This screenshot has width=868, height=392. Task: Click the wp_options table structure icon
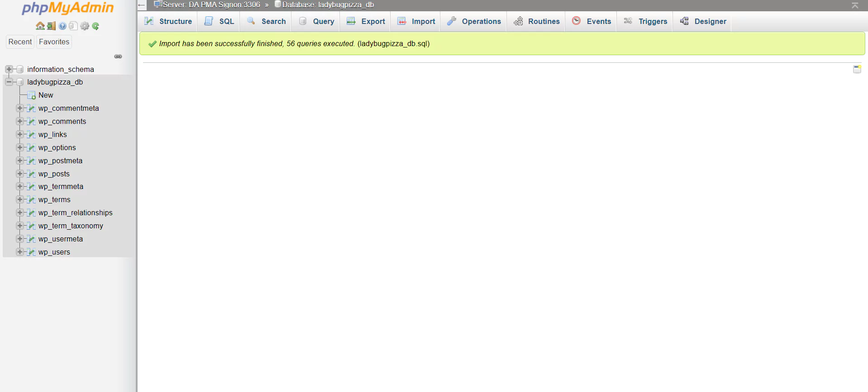click(x=31, y=148)
